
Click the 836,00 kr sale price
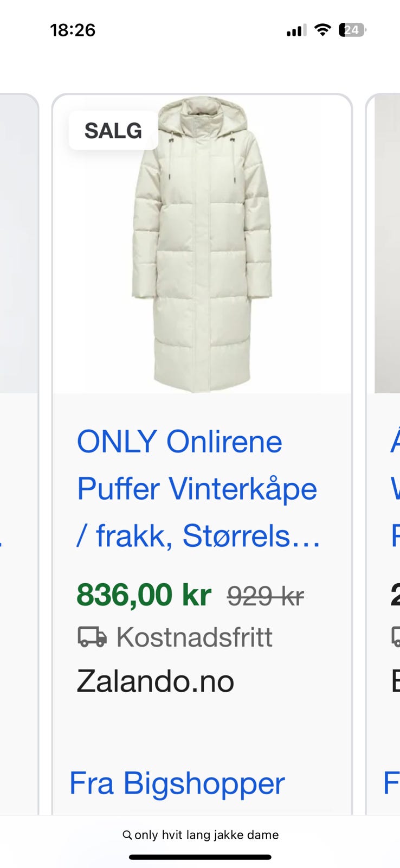pos(144,595)
